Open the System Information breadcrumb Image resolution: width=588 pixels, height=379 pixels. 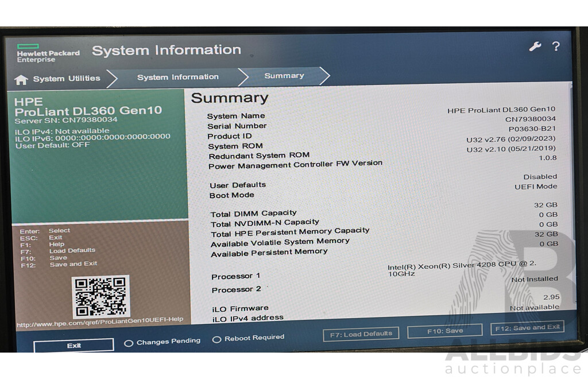coord(178,77)
